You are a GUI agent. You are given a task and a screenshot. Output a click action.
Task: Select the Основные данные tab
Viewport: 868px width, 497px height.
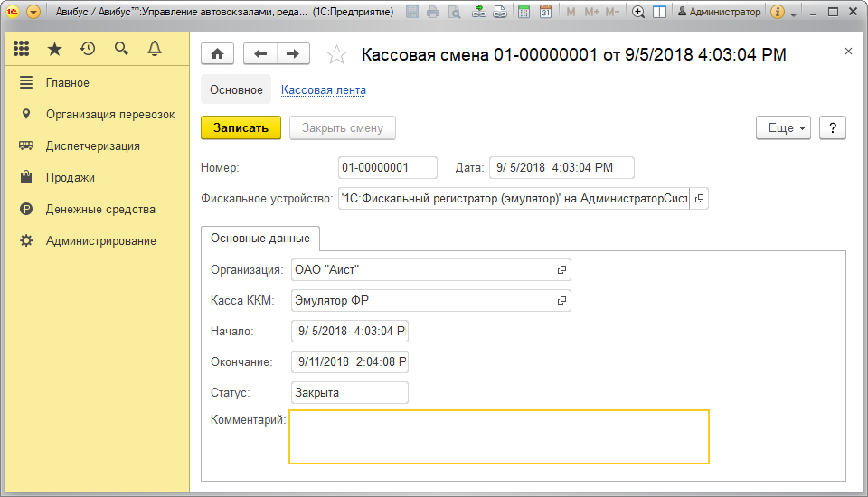point(260,239)
